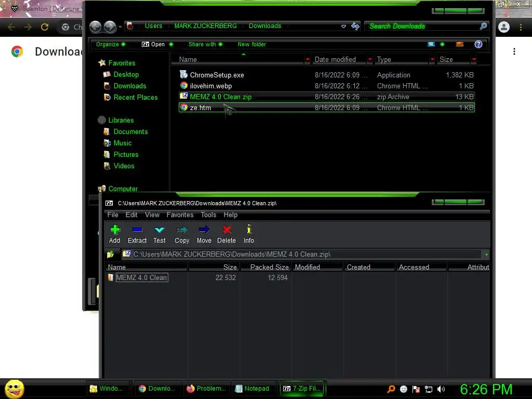Open Chrome profile avatar icon

[x=504, y=27]
